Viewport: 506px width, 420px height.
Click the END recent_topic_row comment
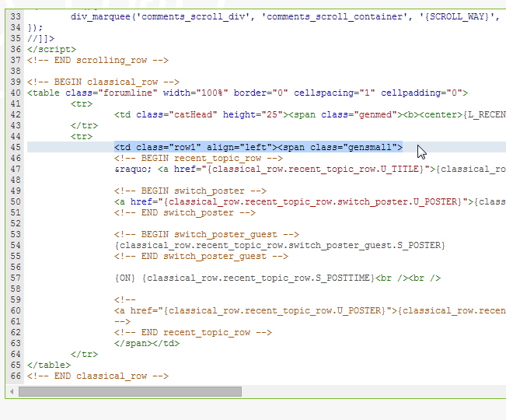pos(193,333)
